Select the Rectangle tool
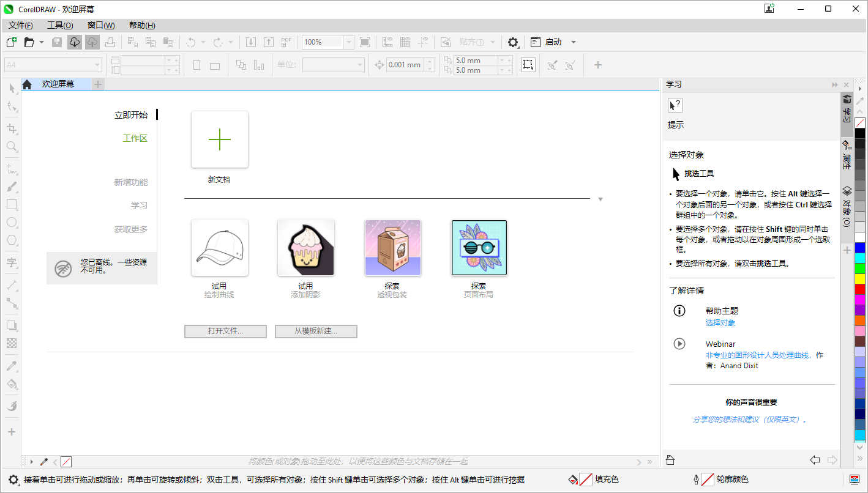This screenshot has width=868, height=493. (12, 204)
